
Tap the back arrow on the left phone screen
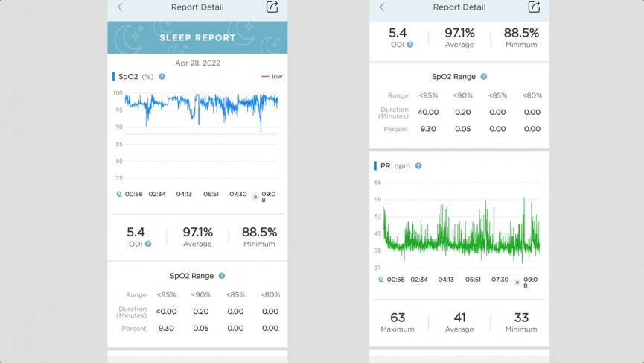120,7
